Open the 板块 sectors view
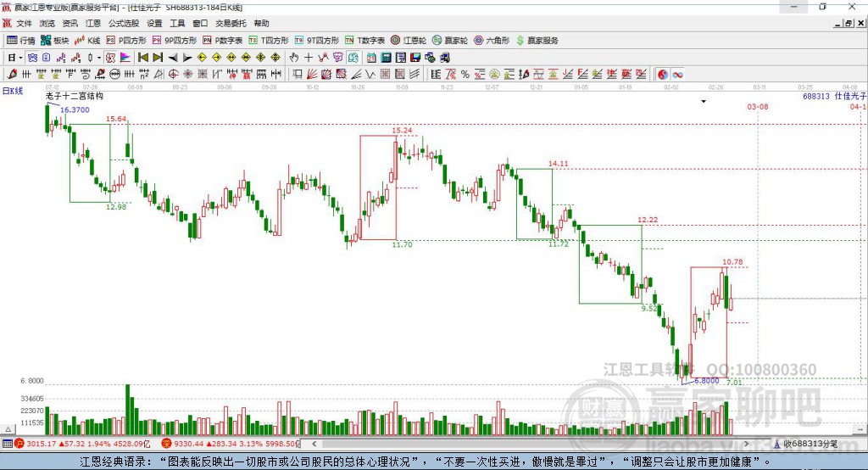 coord(55,41)
